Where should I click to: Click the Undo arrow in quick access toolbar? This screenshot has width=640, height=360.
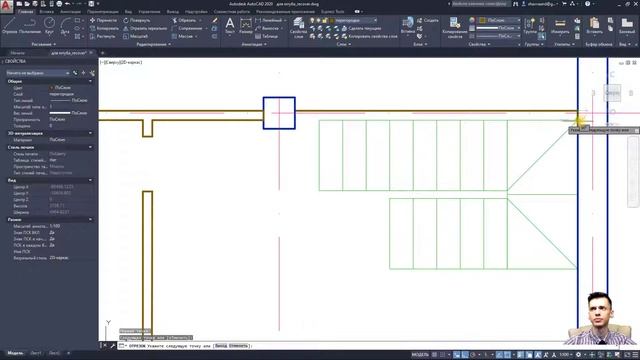coord(67,4)
